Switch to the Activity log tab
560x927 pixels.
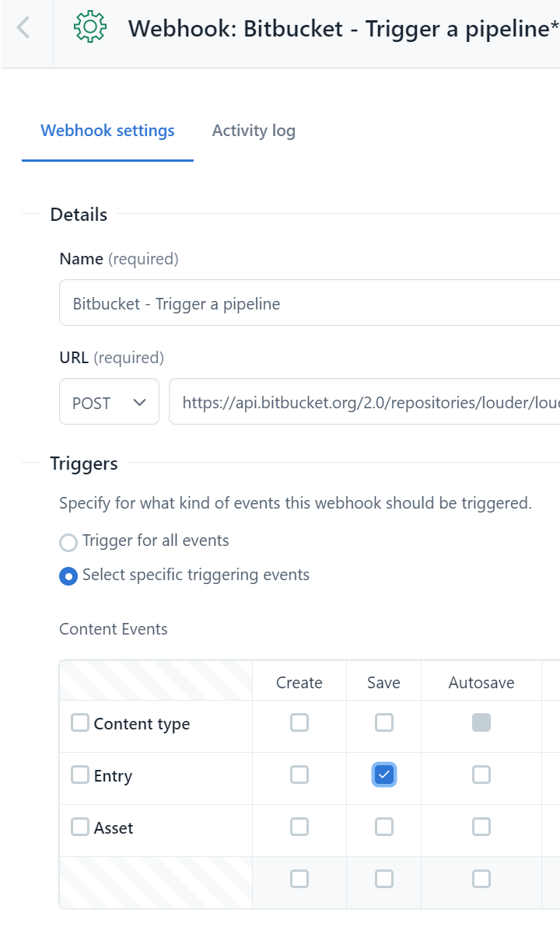pyautogui.click(x=254, y=131)
